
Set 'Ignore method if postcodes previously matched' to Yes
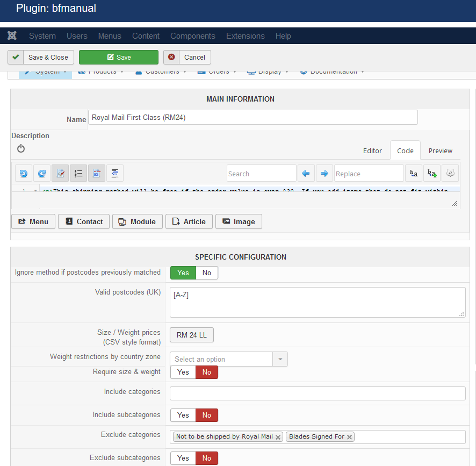coord(183,273)
